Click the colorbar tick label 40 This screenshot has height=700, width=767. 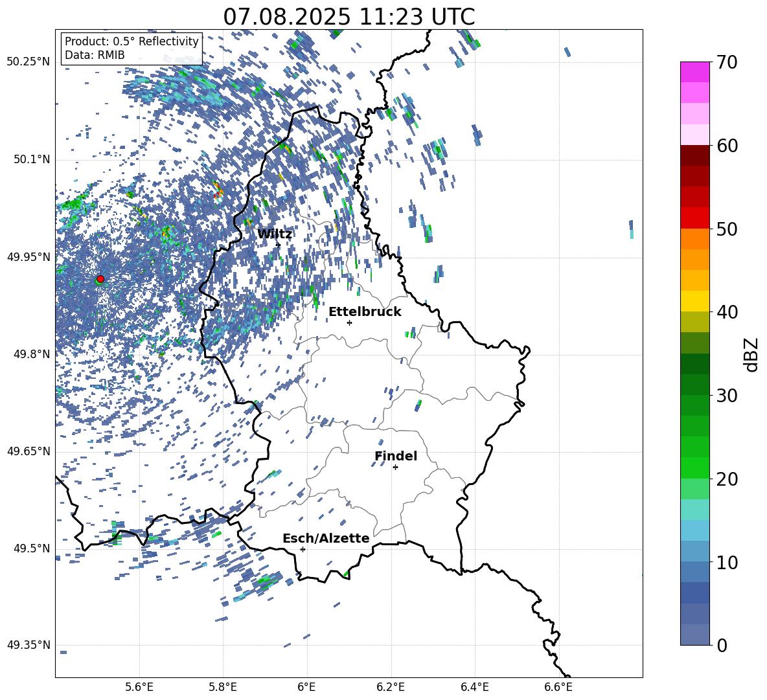727,312
